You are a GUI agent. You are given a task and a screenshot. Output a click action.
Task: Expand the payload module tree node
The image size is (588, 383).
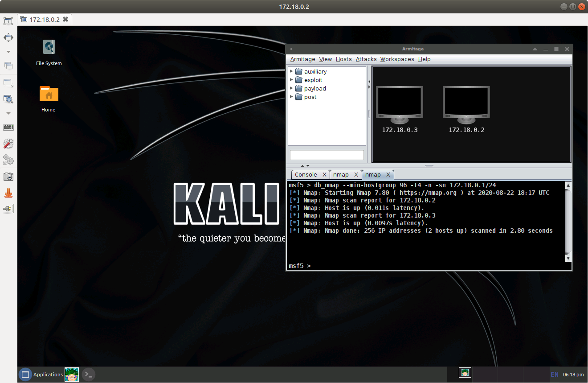(291, 88)
